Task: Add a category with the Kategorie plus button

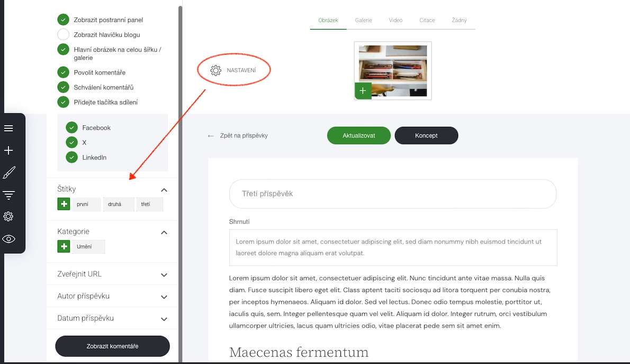Action: 64,247
